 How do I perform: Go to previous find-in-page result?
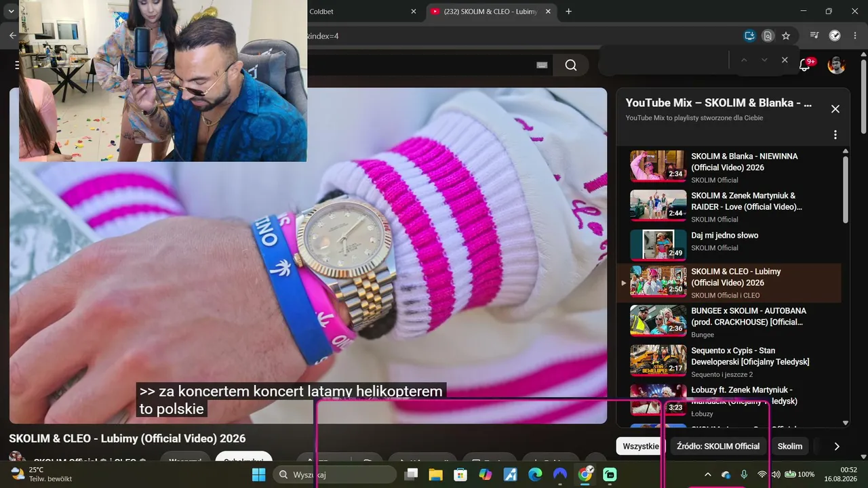(744, 60)
